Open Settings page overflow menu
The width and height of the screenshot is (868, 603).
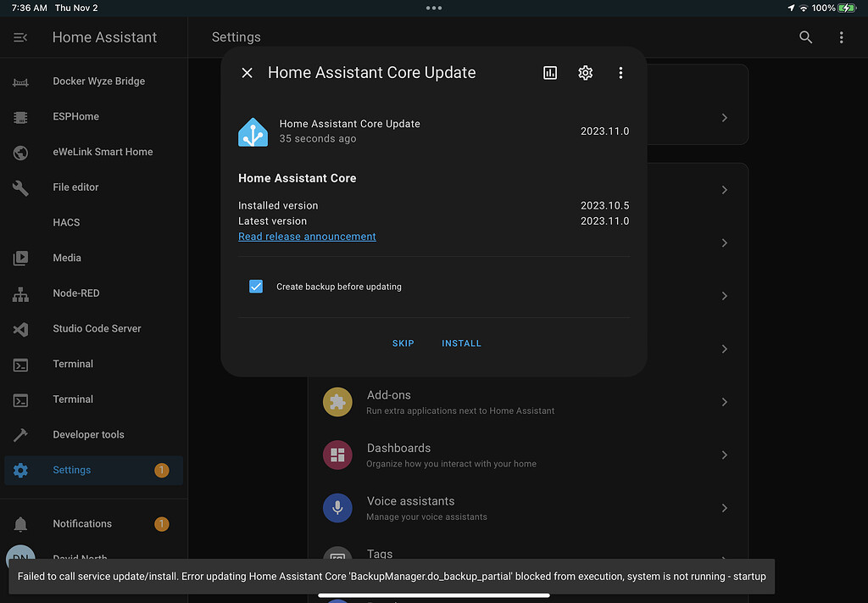pos(841,37)
